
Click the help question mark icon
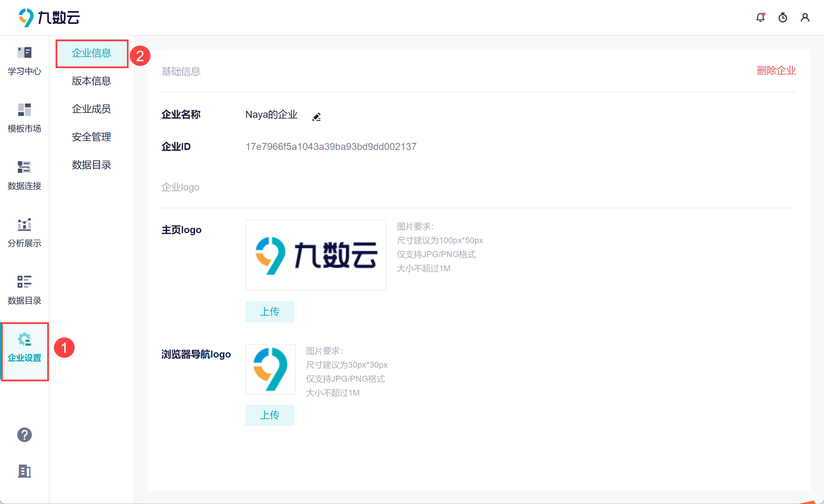coord(24,435)
